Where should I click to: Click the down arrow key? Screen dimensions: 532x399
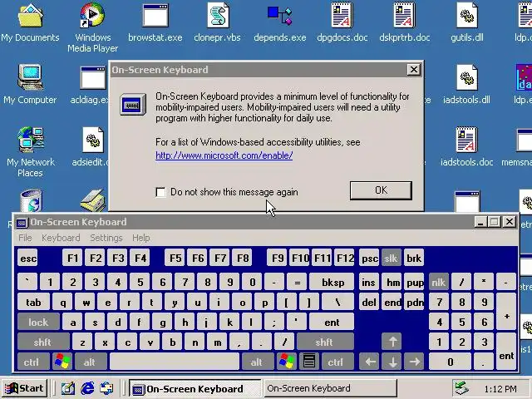click(392, 362)
